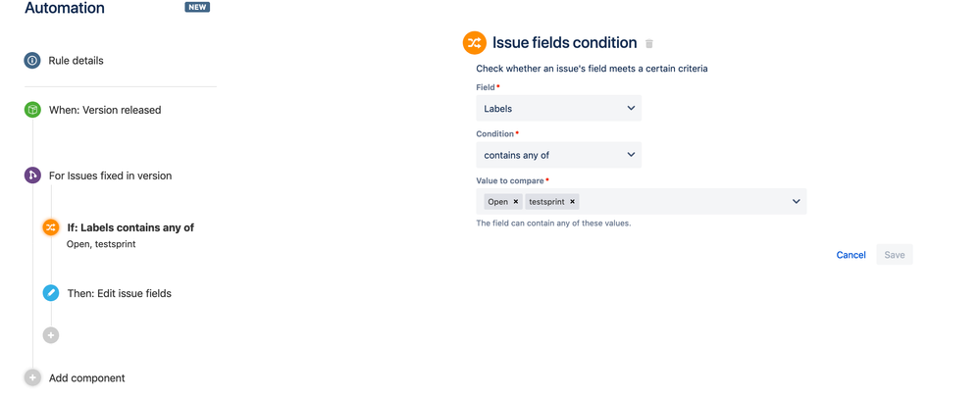Click the blue pencil Edit issue fields icon
The image size is (980, 399).
pyautogui.click(x=51, y=293)
